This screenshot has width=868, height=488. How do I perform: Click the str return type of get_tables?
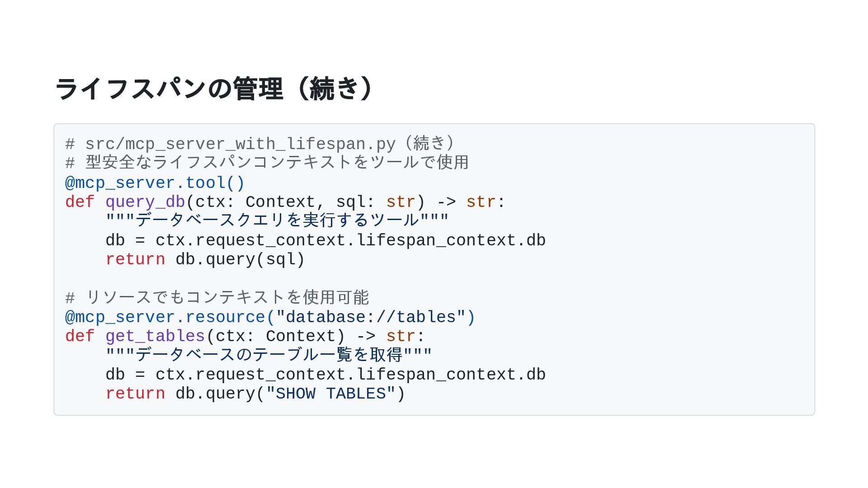pyautogui.click(x=401, y=336)
